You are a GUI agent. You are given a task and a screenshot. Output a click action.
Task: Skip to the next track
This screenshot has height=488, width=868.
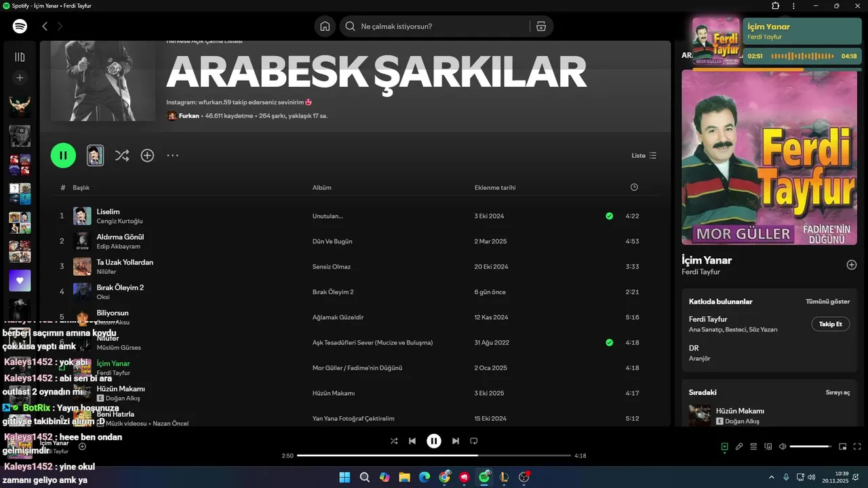(x=456, y=441)
